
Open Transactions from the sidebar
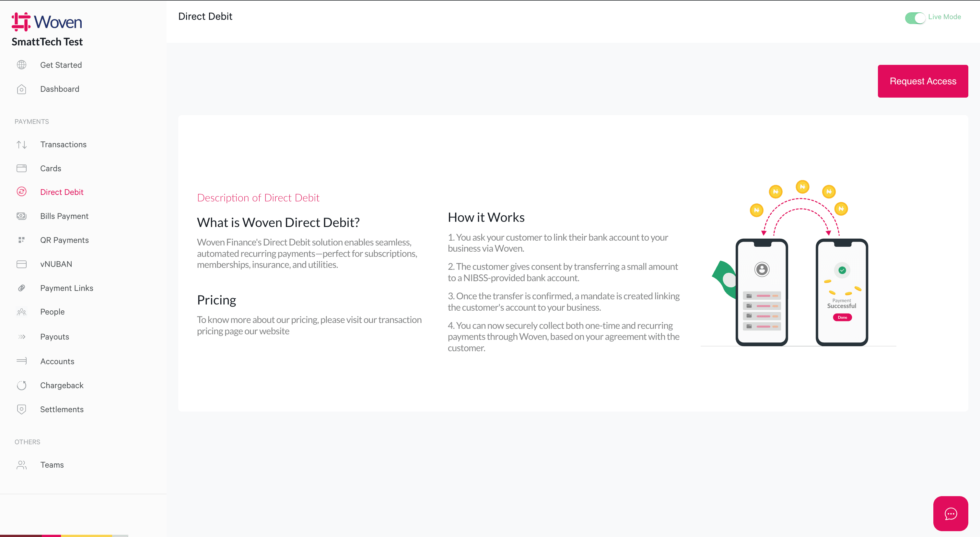(x=64, y=145)
